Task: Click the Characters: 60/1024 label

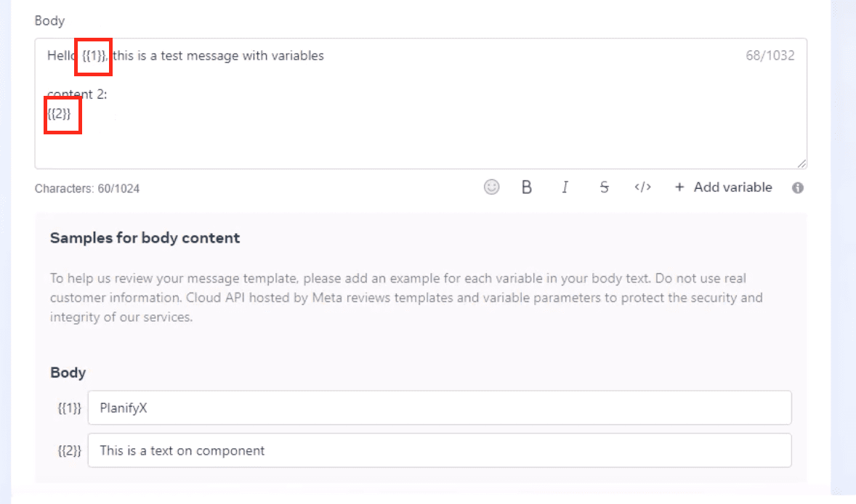Action: 87,189
